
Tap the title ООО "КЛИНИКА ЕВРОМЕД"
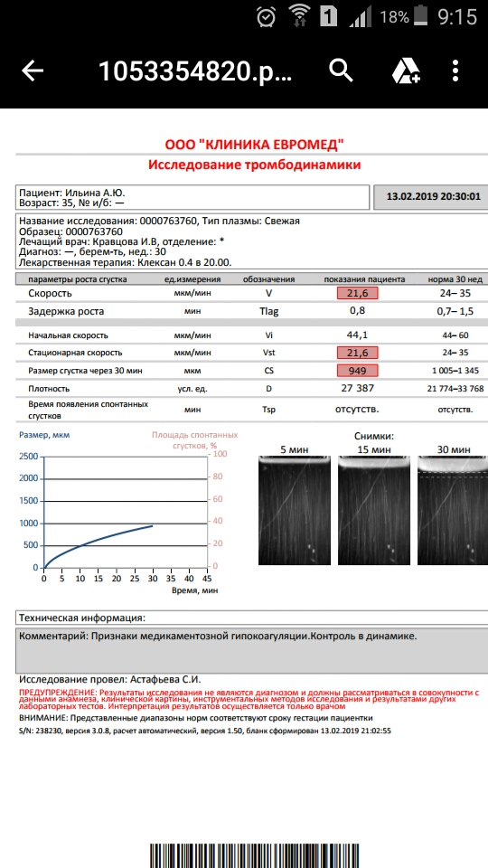pos(255,145)
